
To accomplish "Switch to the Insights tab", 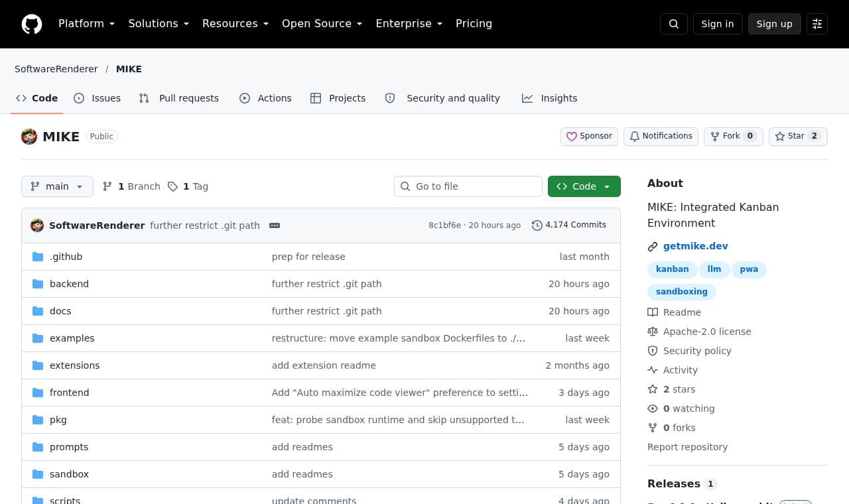I will click(550, 98).
